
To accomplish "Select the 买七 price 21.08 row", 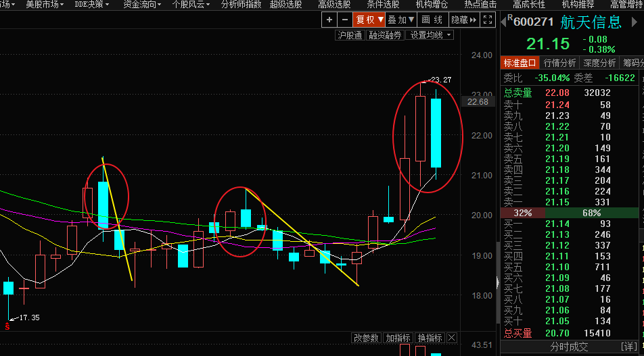I will click(x=570, y=288).
